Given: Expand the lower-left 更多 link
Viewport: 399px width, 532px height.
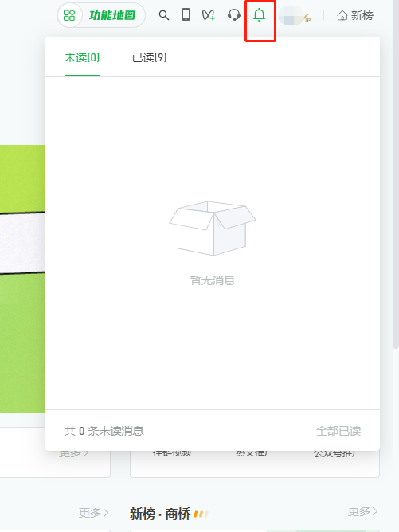Looking at the screenshot, I should (x=94, y=513).
